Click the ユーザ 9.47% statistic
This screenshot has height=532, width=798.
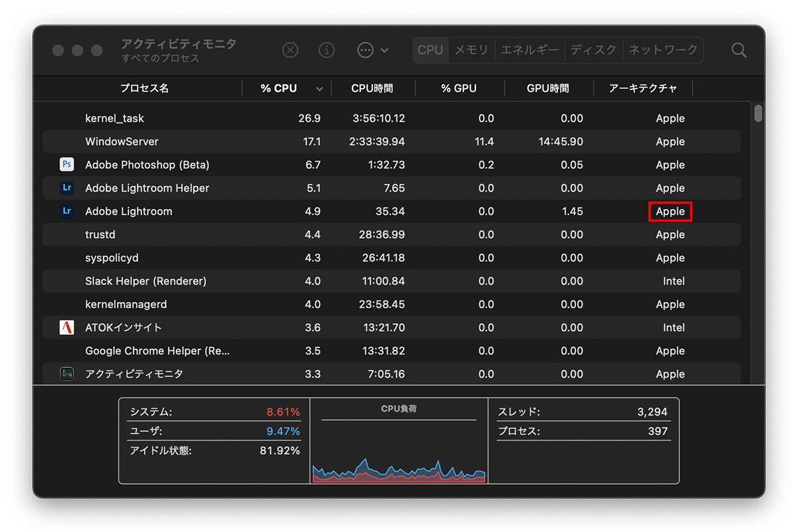[x=214, y=432]
